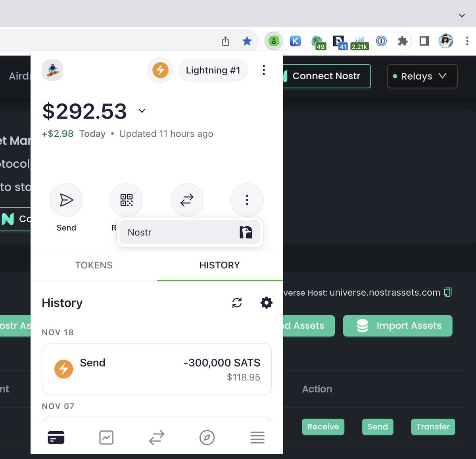
Task: Click the orange lightning icon on Send transaction
Action: 63,369
